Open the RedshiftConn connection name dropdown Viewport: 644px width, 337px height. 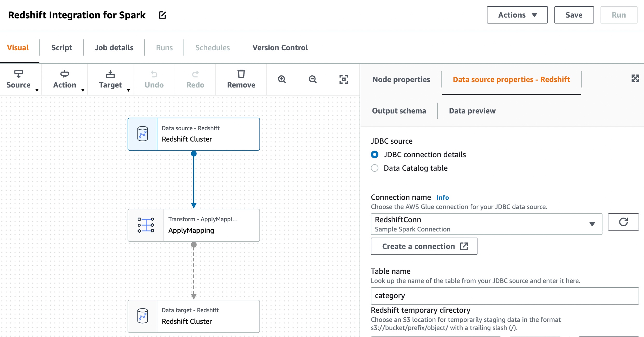(x=486, y=224)
